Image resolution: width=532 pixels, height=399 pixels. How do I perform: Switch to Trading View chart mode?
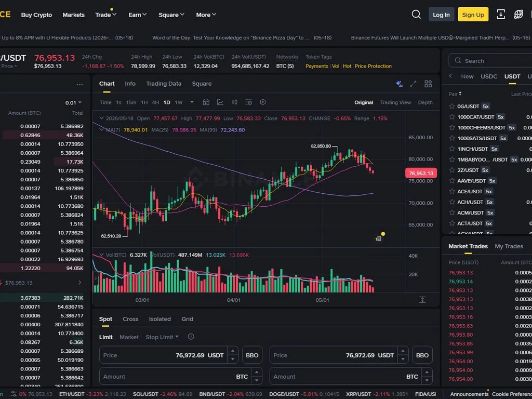point(395,102)
